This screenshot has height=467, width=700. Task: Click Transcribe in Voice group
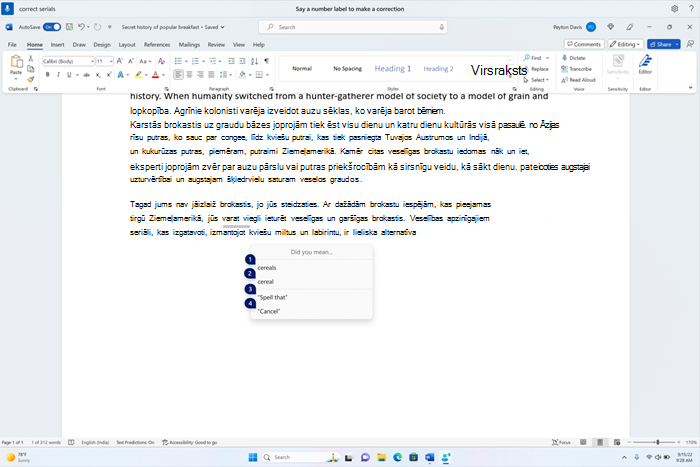(576, 69)
